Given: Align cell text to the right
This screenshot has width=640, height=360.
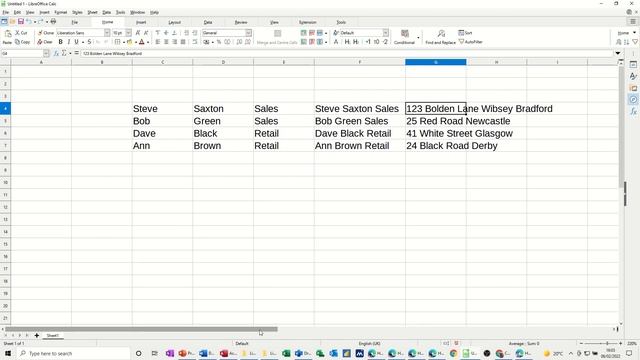Looking at the screenshot, I should click(x=174, y=42).
